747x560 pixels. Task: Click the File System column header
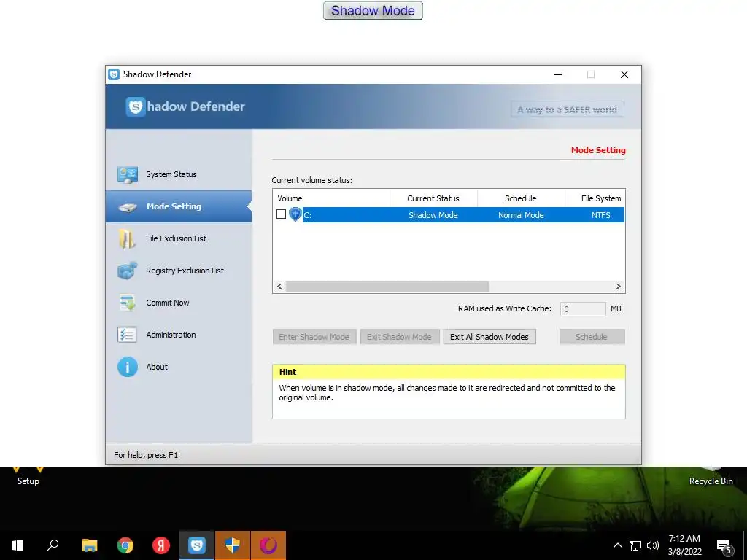[x=595, y=198]
